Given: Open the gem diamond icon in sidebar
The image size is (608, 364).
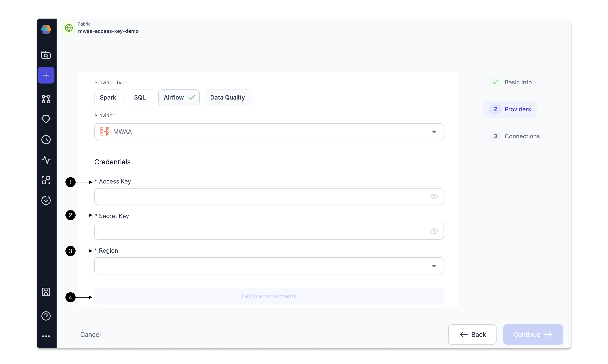Looking at the screenshot, I should (46, 119).
